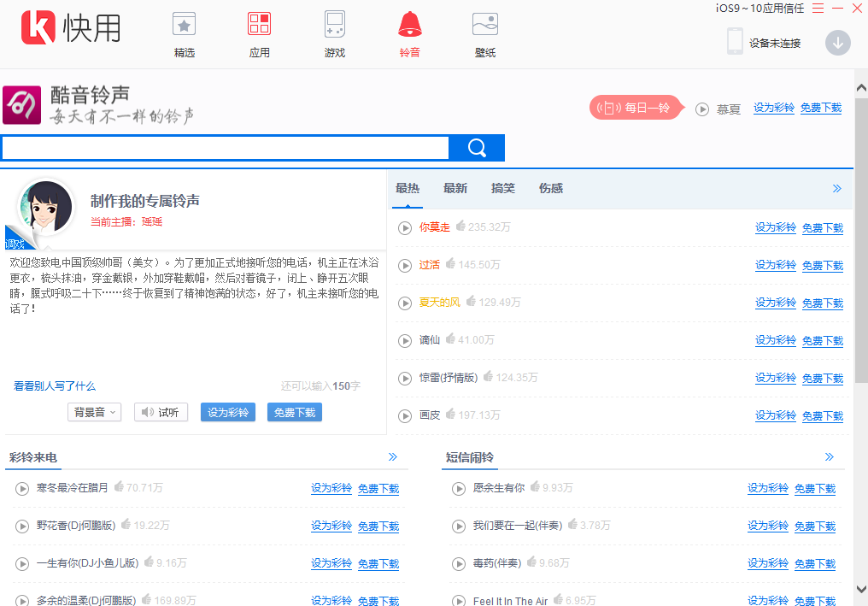Click the 铃声 (Ringtones) bell icon

[409, 25]
